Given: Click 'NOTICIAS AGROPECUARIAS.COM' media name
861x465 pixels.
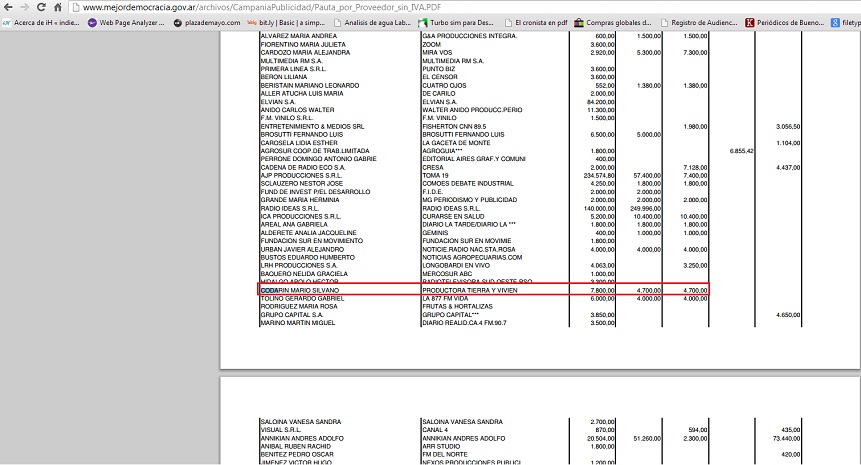Looking at the screenshot, I should click(472, 257).
